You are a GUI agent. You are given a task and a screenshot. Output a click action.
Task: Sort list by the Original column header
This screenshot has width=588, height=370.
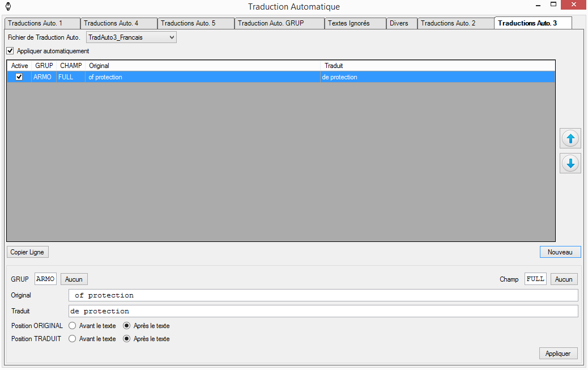pyautogui.click(x=203, y=66)
